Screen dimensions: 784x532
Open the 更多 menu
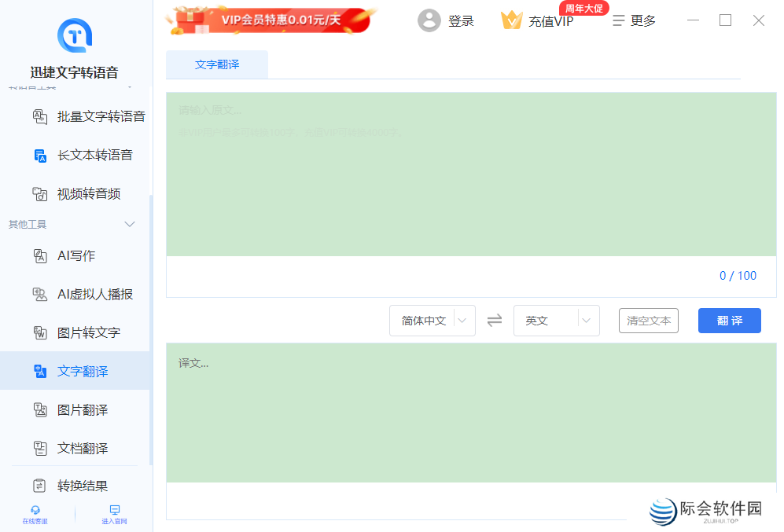click(634, 20)
